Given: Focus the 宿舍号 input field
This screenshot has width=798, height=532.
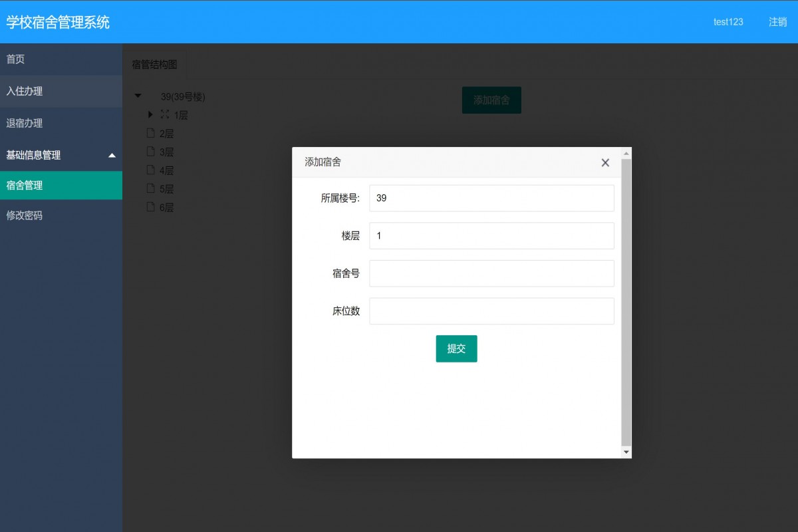Looking at the screenshot, I should click(491, 273).
